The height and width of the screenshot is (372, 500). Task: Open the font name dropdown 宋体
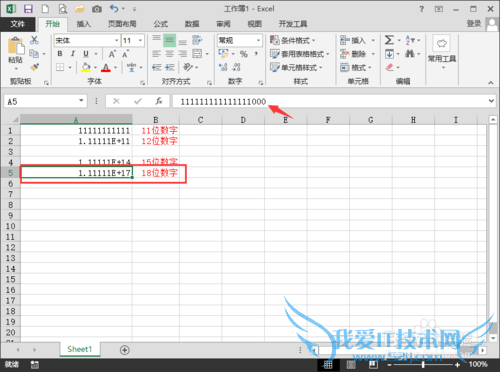117,41
